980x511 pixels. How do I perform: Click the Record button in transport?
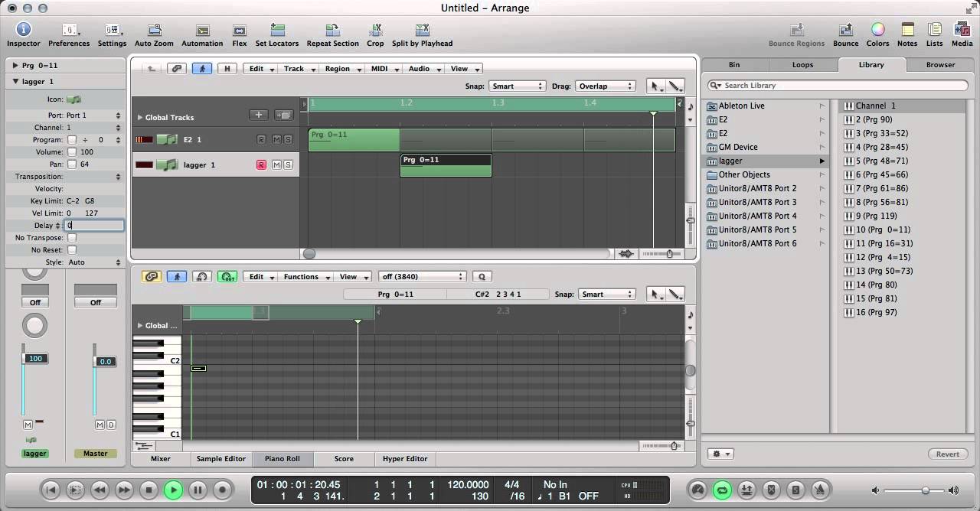tap(222, 490)
